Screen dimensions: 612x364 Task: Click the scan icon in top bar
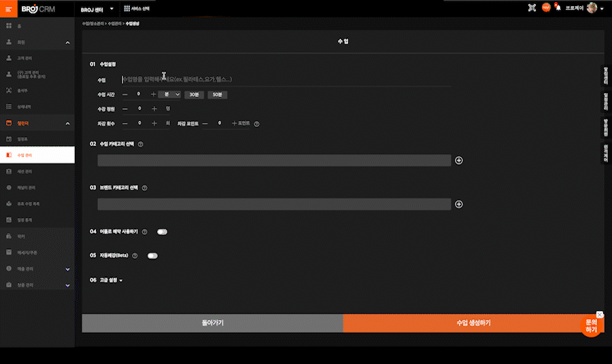[532, 7]
